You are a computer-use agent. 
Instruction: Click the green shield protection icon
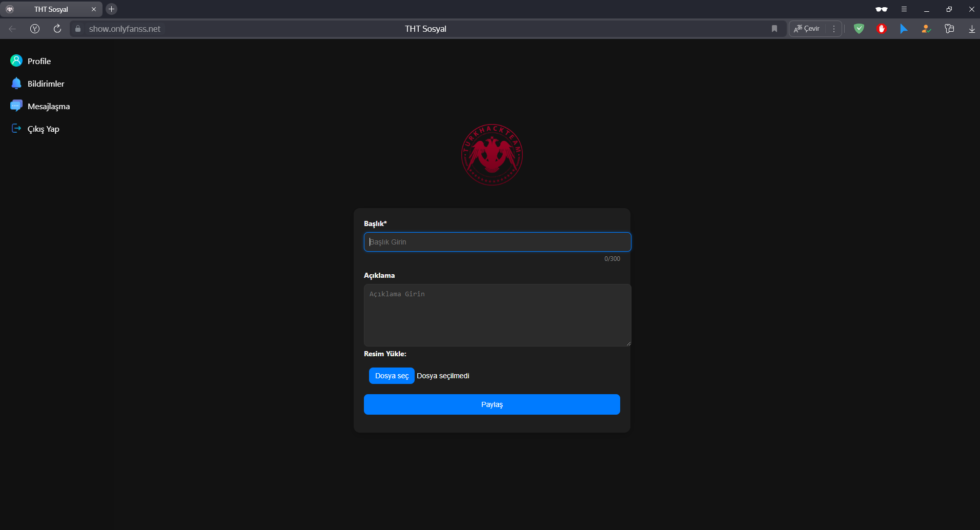click(x=859, y=29)
